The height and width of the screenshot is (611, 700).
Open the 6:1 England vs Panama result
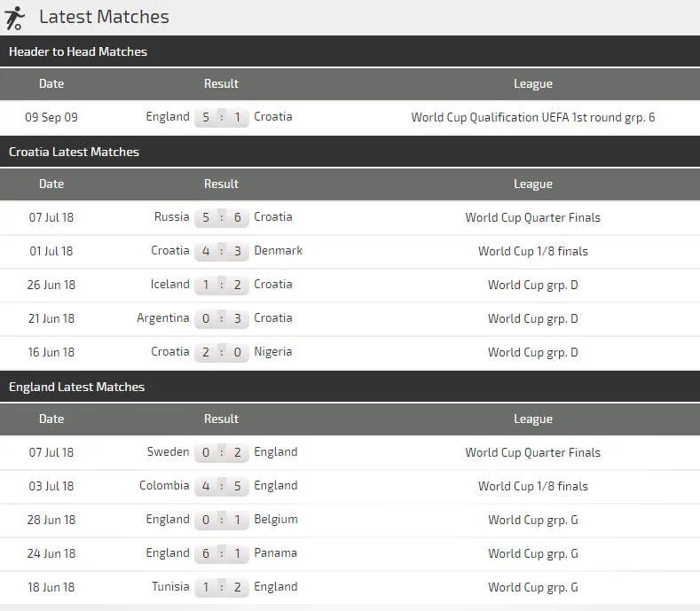[222, 554]
